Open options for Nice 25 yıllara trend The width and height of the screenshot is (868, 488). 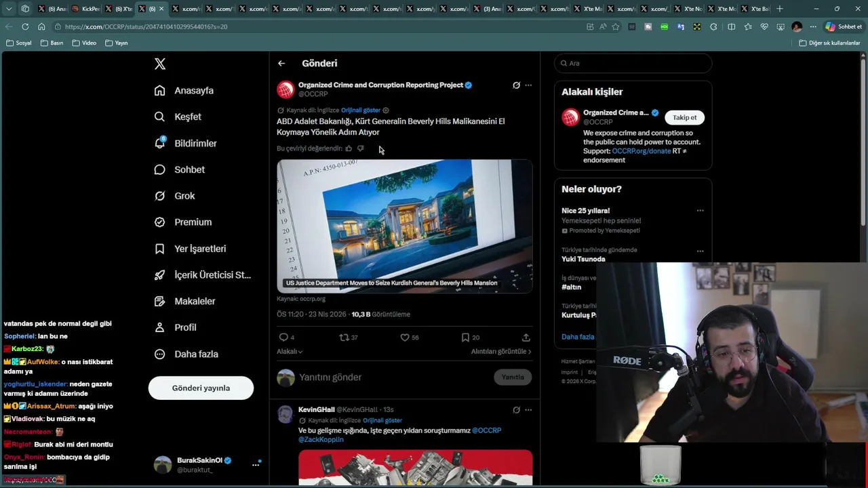pyautogui.click(x=700, y=211)
